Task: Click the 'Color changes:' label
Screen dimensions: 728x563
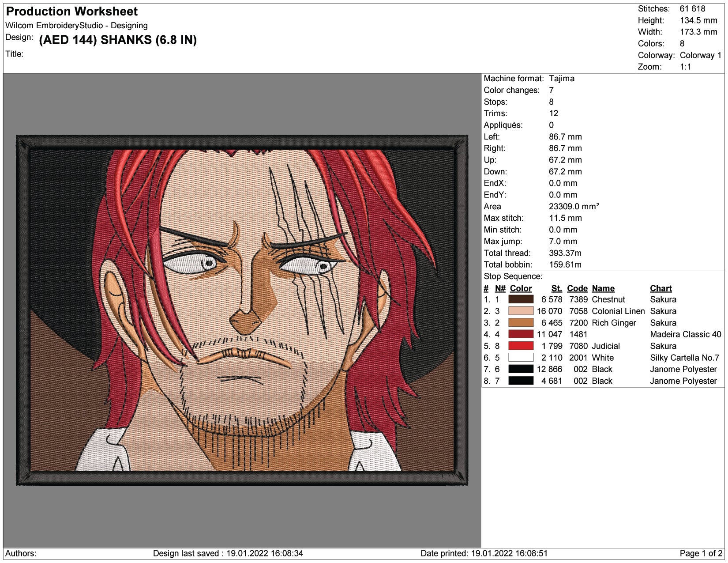Action: pos(511,90)
